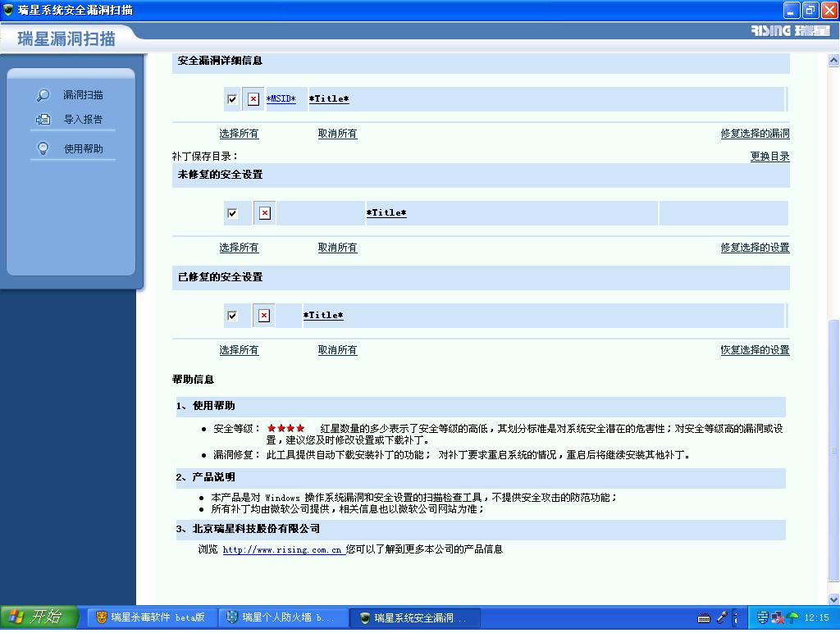
Task: Open the 漏洞扫描 sidebar menu item
Action: pos(83,95)
